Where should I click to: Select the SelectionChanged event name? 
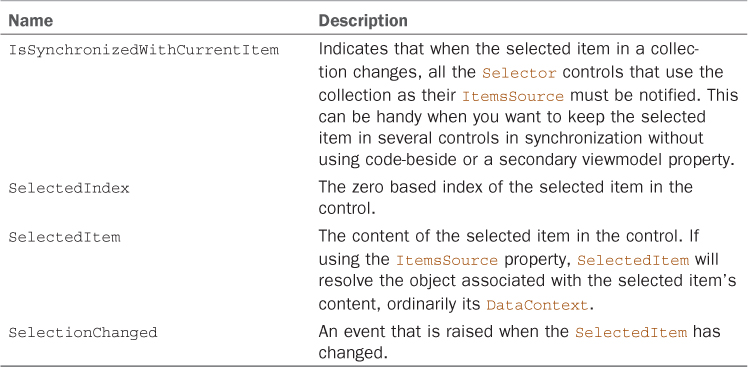coord(83,332)
